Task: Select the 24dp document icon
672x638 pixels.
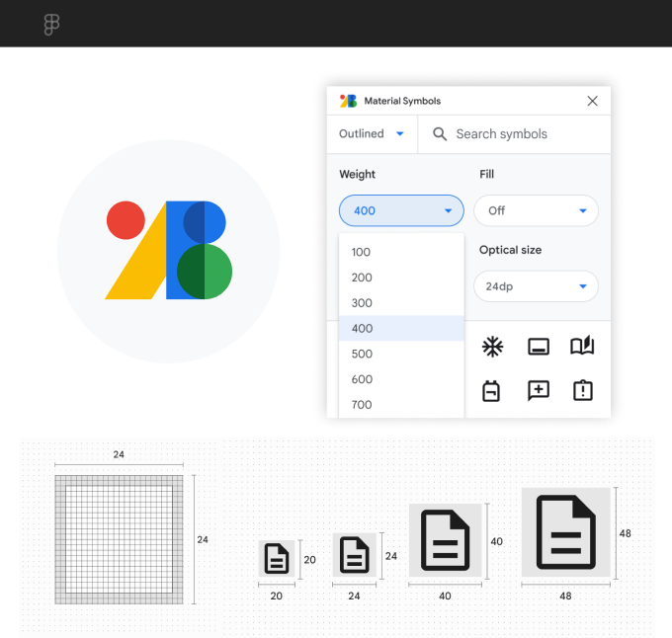Action: pos(355,555)
